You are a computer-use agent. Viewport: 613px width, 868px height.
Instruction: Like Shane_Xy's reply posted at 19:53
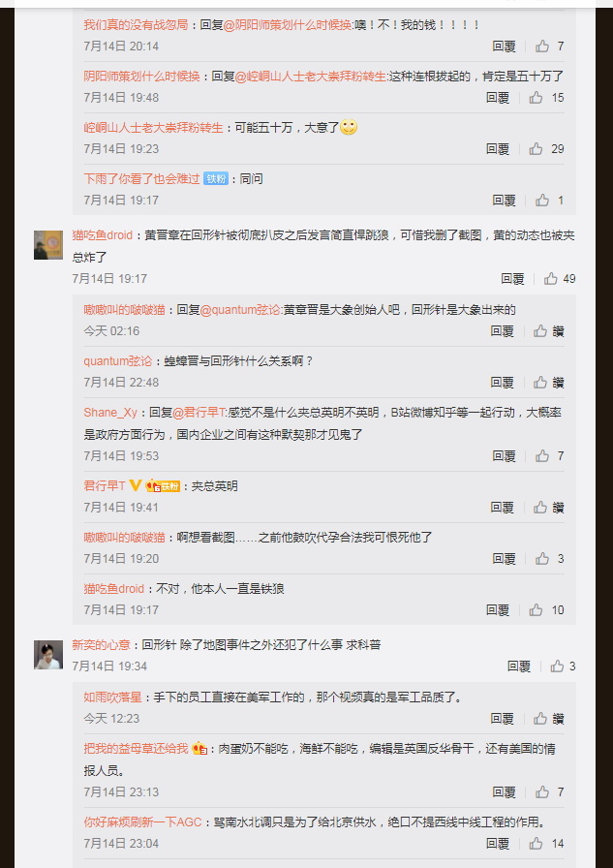[x=542, y=456]
